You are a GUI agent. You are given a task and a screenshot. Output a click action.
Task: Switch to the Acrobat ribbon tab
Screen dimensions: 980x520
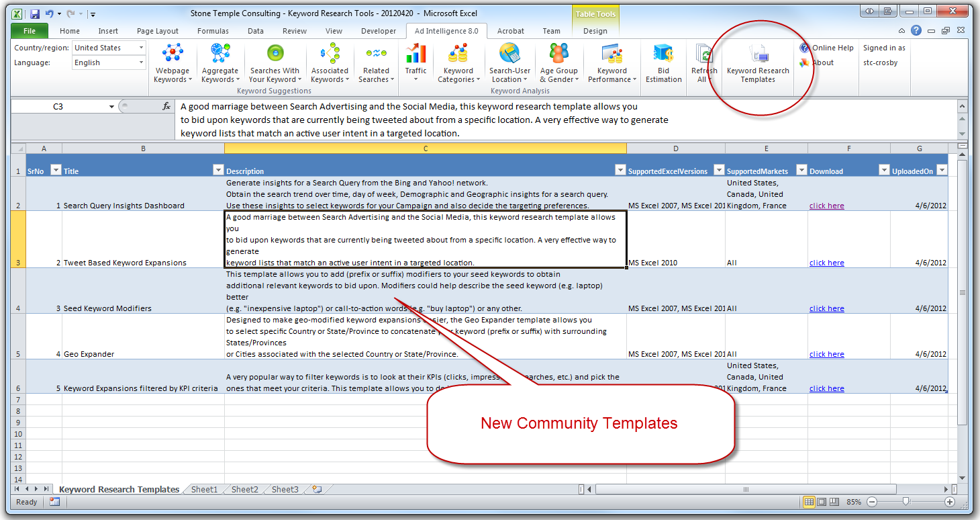pos(511,31)
